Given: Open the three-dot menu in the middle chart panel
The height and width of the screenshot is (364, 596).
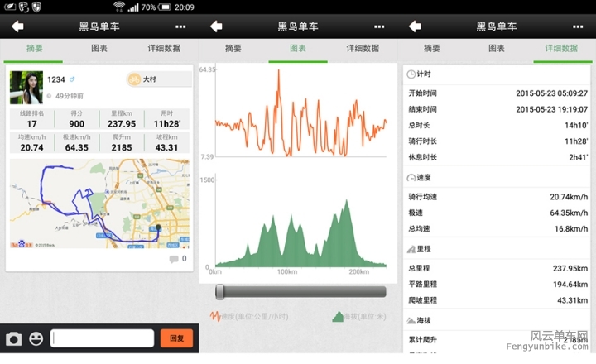Looking at the screenshot, I should (379, 26).
